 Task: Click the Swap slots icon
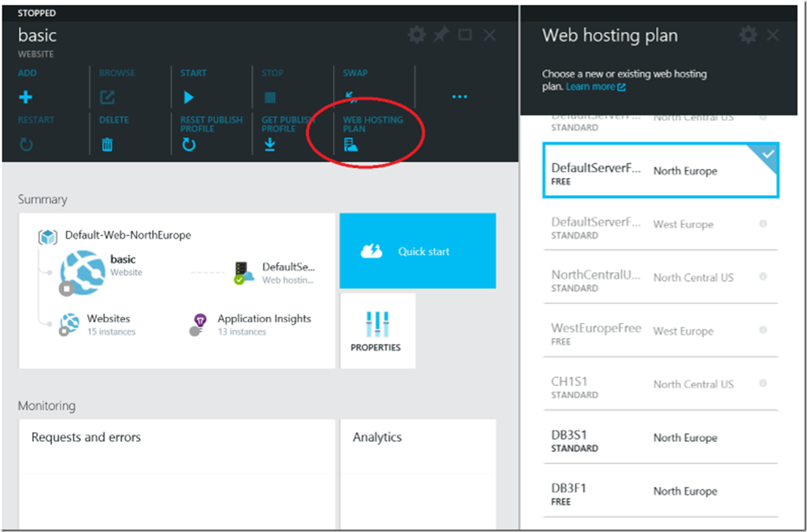[351, 97]
